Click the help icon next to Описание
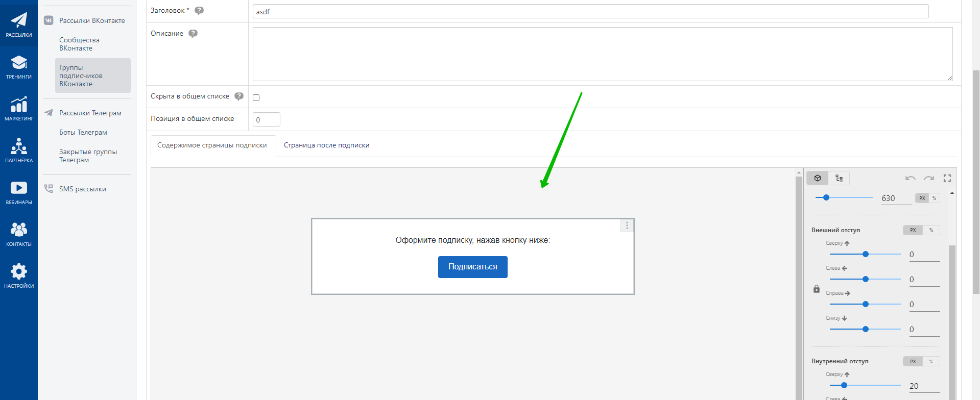 click(x=193, y=34)
